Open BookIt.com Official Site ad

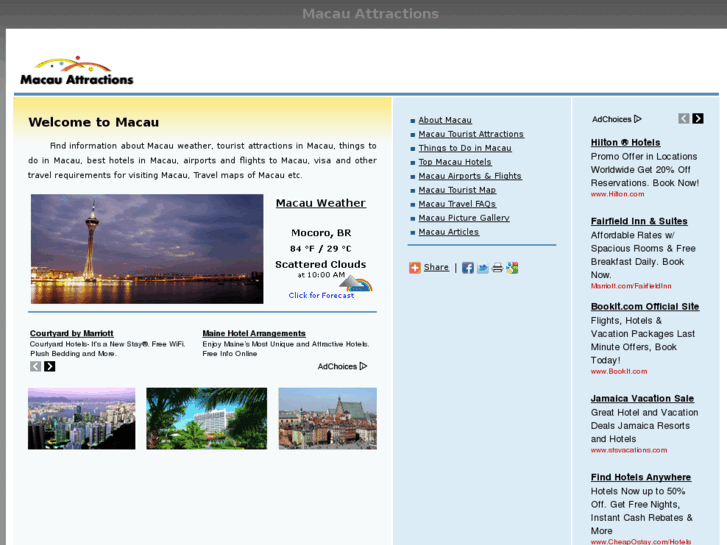click(645, 307)
